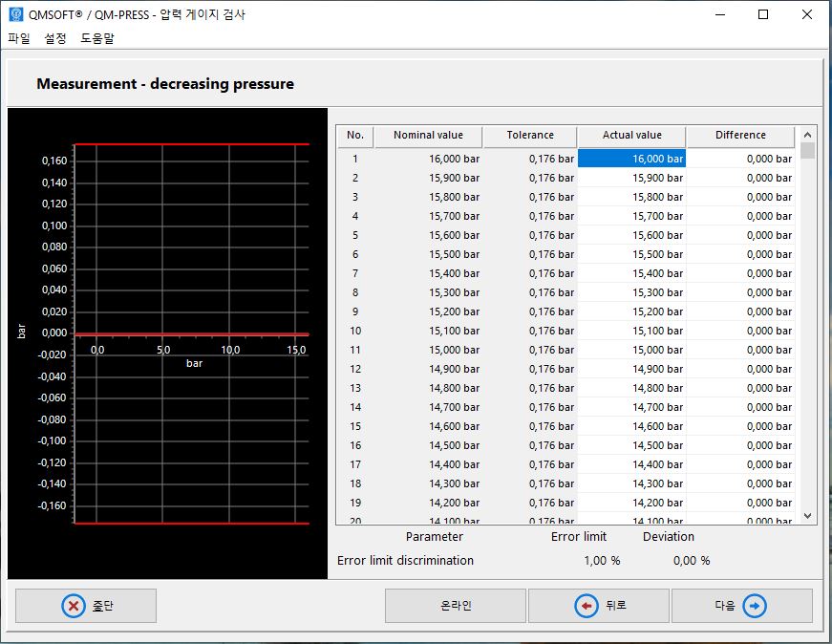Open the 도움말 menu
832x644 pixels.
pyautogui.click(x=97, y=38)
